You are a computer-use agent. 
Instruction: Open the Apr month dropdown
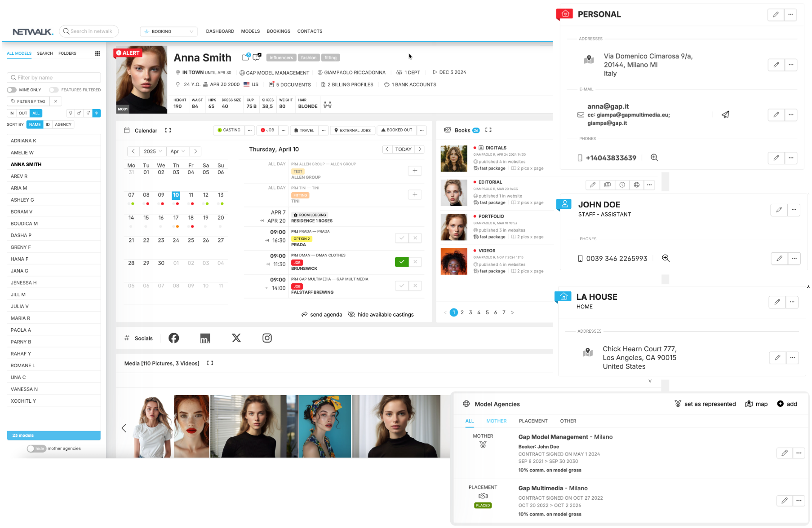tap(177, 151)
